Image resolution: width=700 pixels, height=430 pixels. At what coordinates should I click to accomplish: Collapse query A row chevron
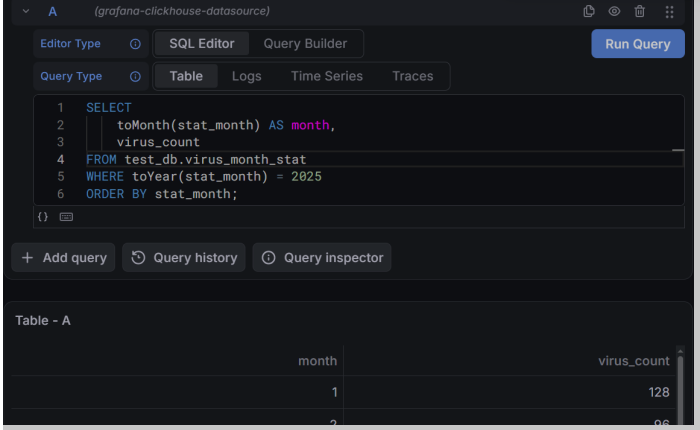[x=26, y=11]
